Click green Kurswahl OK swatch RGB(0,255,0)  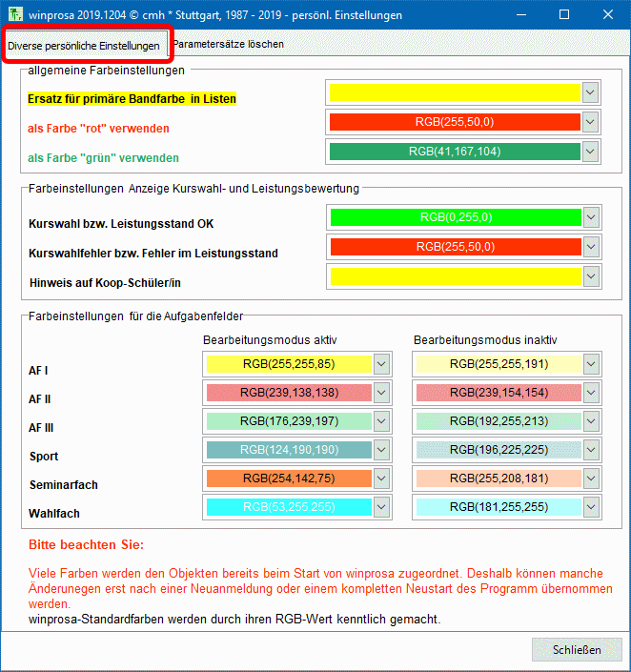click(455, 216)
